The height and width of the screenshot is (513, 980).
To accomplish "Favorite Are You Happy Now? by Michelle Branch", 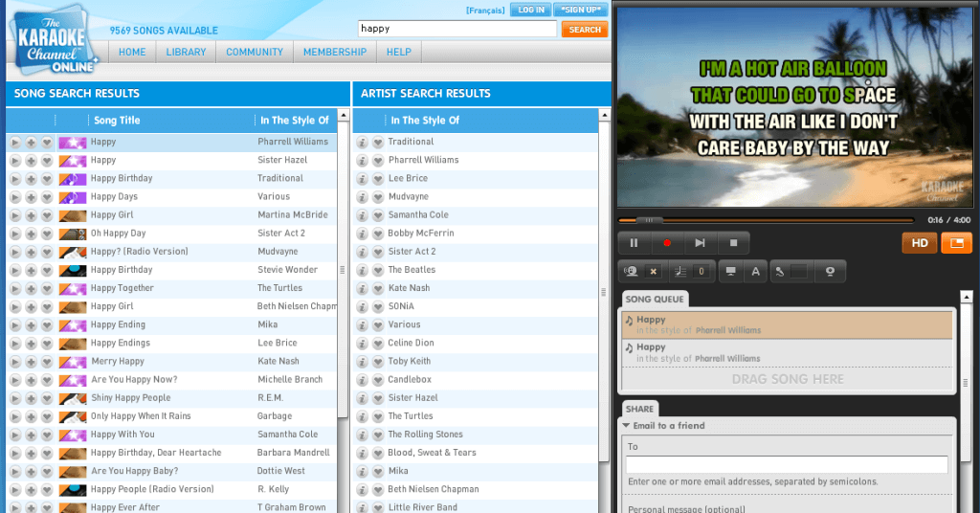I will [x=46, y=380].
